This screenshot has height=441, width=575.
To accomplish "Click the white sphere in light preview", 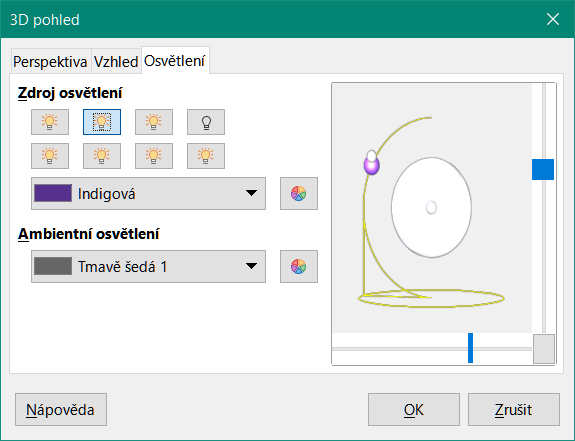I will [x=431, y=207].
